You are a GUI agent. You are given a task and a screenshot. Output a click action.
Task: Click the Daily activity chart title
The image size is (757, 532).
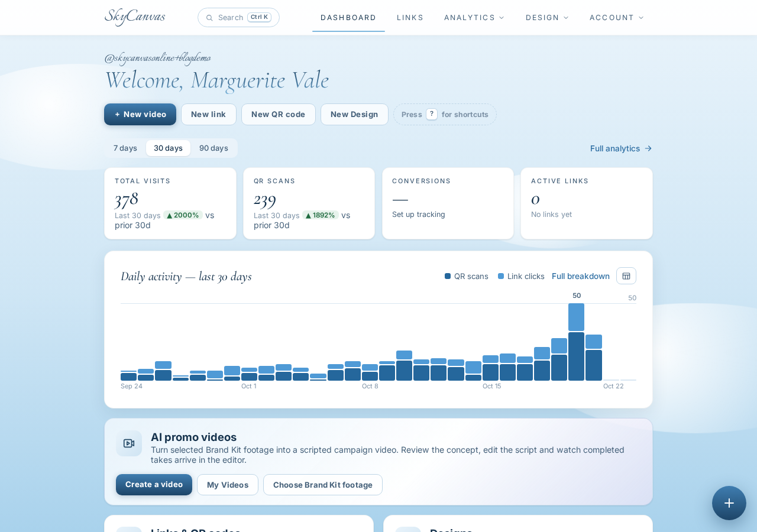coord(186,276)
